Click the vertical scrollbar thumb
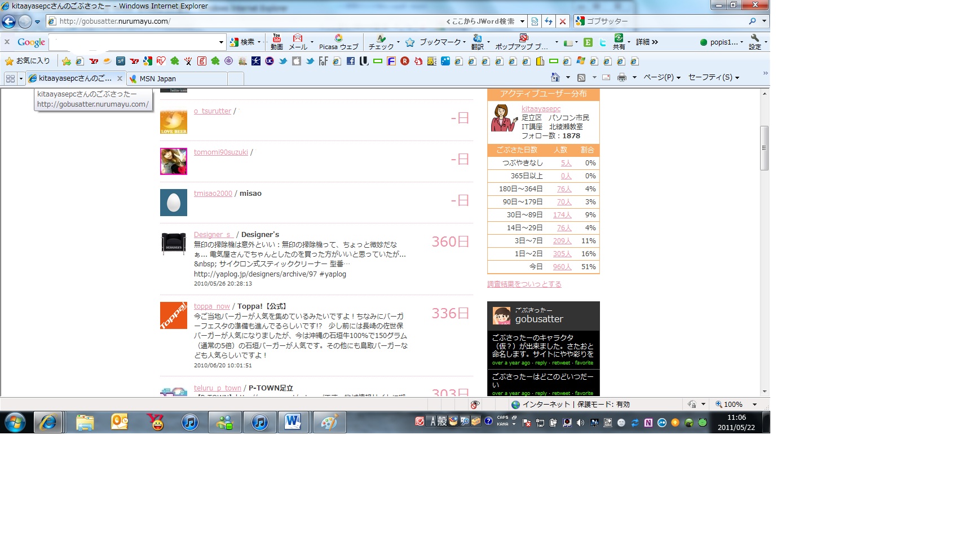Screen dimensions: 980x553 click(765, 148)
